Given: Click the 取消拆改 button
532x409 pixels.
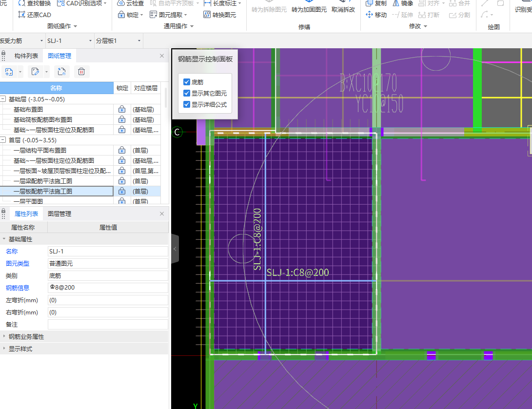Looking at the screenshot, I should pos(343,10).
